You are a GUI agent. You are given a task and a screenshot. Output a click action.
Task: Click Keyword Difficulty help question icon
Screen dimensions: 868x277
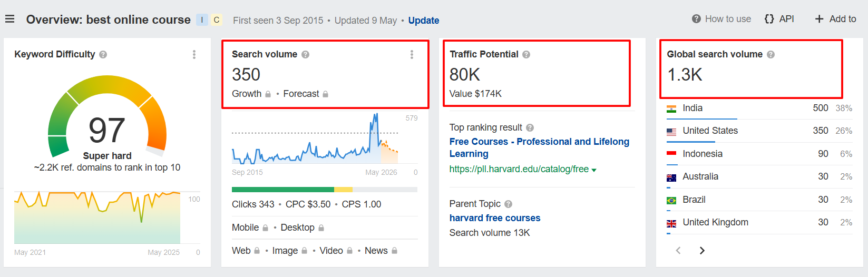click(103, 54)
